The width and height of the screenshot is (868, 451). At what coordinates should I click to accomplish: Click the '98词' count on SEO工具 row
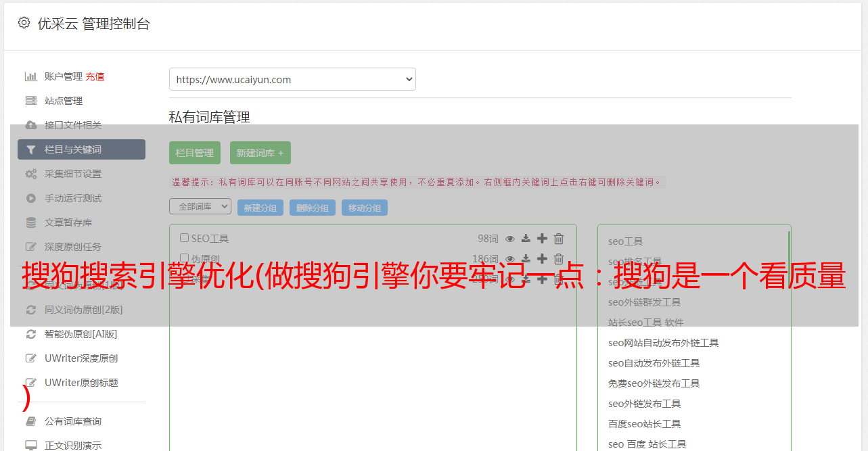pyautogui.click(x=488, y=239)
